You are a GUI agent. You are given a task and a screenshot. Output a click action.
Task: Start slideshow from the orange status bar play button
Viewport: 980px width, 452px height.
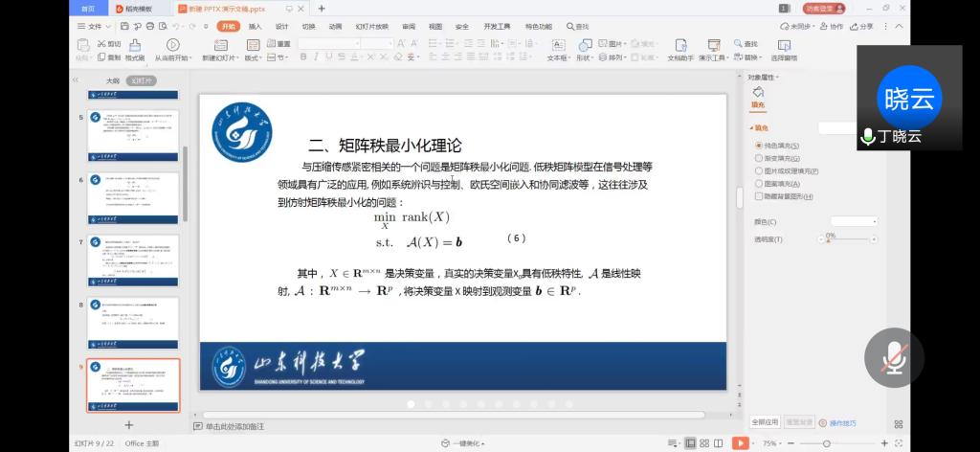tap(740, 443)
